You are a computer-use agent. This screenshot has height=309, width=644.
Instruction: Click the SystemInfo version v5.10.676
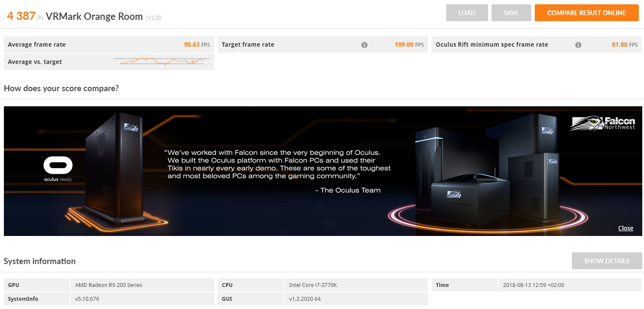pos(87,299)
